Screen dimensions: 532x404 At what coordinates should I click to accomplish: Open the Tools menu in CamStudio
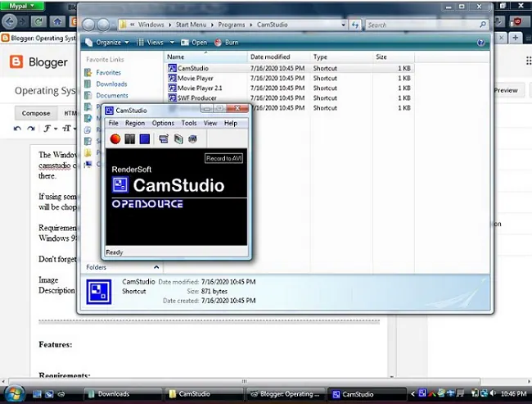(189, 123)
